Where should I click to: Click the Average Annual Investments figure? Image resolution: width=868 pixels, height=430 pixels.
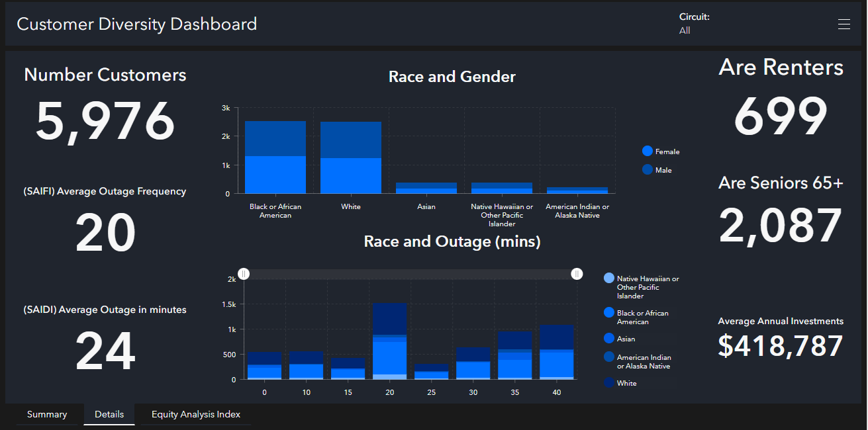(781, 345)
